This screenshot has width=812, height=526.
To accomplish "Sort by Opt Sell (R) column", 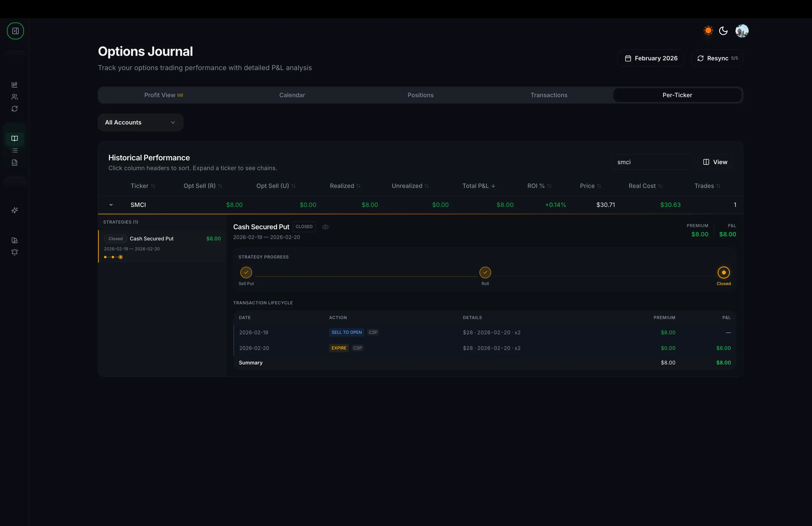I will pyautogui.click(x=203, y=186).
